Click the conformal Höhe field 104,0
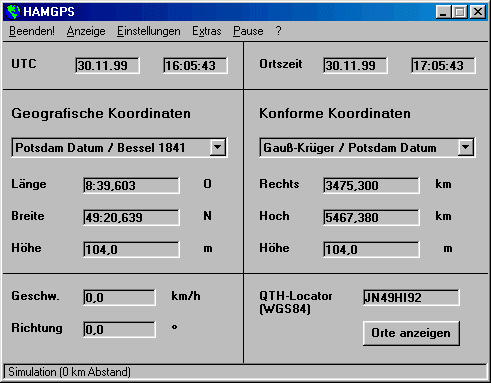The image size is (491, 383). (371, 249)
